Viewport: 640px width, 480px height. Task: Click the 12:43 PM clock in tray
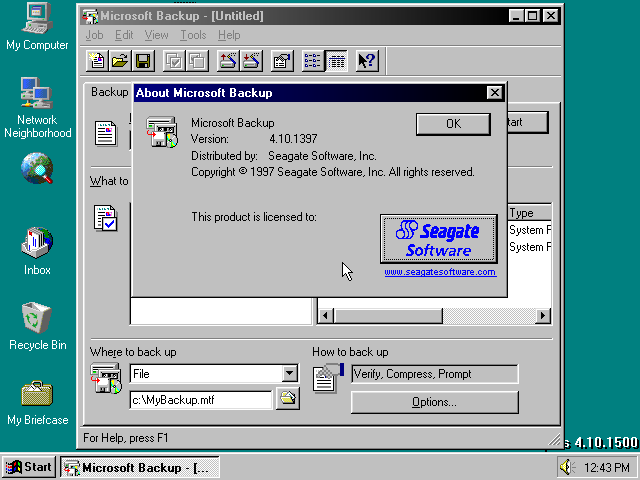tap(607, 467)
